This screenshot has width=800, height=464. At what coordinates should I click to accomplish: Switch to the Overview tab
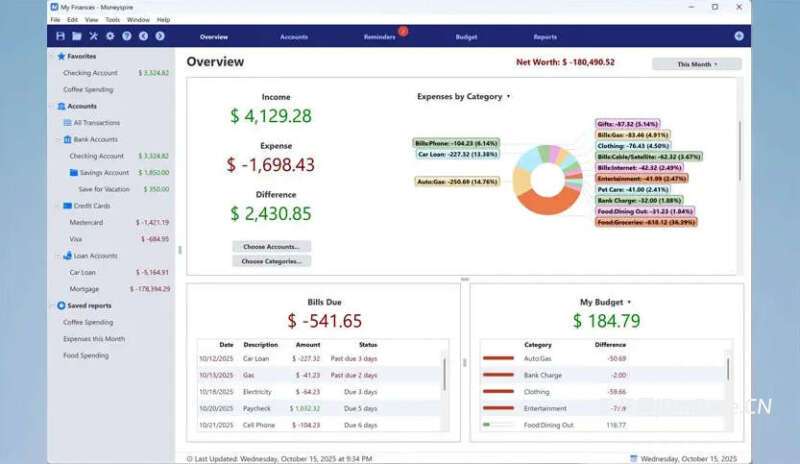214,37
